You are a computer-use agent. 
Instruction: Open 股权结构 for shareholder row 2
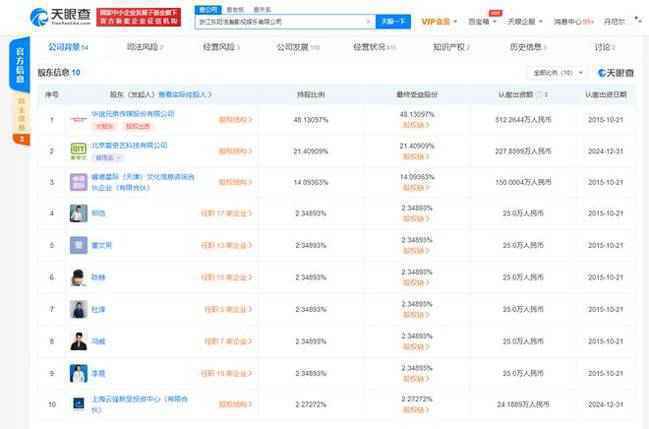[235, 151]
